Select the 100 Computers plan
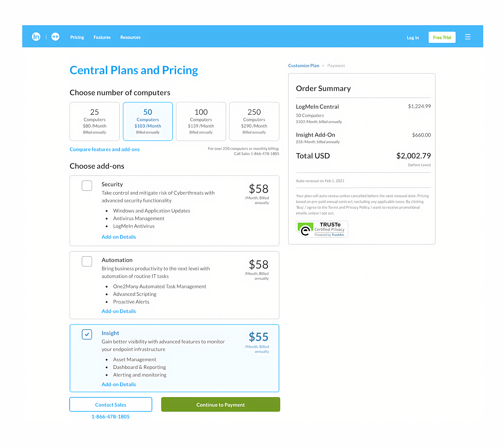Viewport: 504px width, 448px height. coord(201,121)
